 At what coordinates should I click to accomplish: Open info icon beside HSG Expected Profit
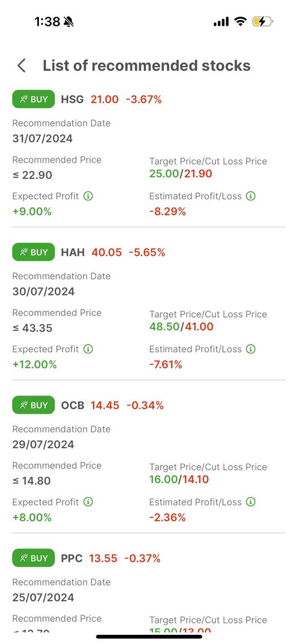88,196
